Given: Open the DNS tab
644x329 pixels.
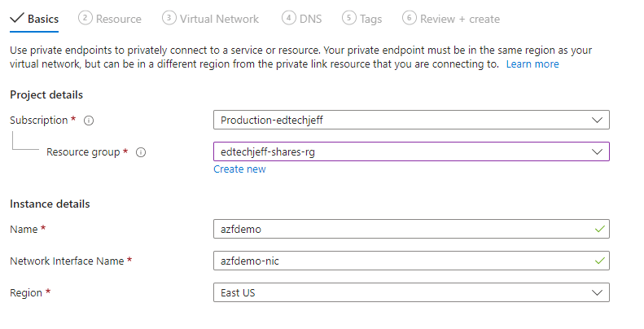Looking at the screenshot, I should click(311, 19).
